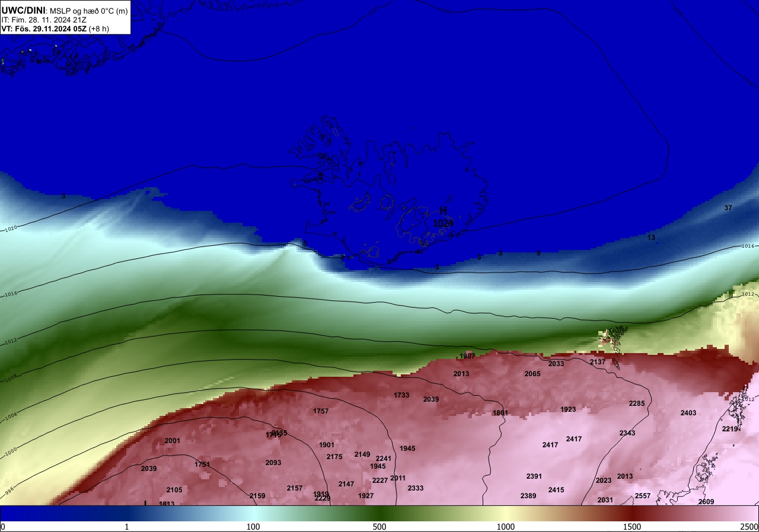Click the freezing level value 2333
Screen dimensions: 759x532
(x=416, y=488)
